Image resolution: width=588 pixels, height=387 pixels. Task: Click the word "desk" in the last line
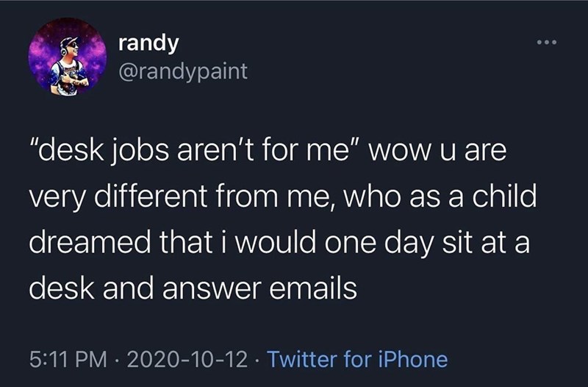click(54, 288)
